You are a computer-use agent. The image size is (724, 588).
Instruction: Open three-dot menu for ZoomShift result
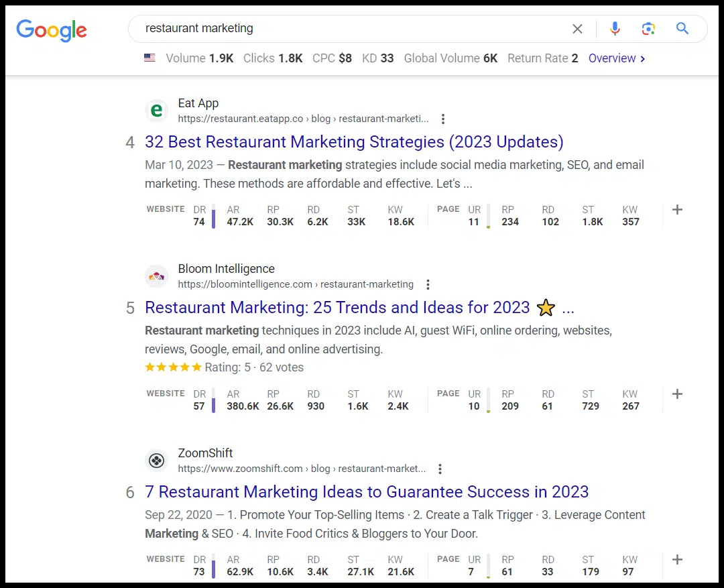[x=440, y=469]
